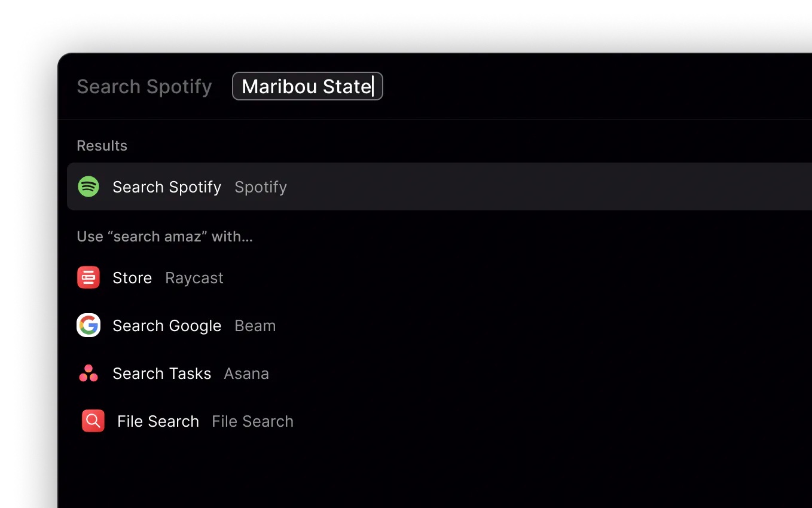Click the Asana subtitle beside Search Tasks
This screenshot has width=812, height=508.
tap(246, 374)
